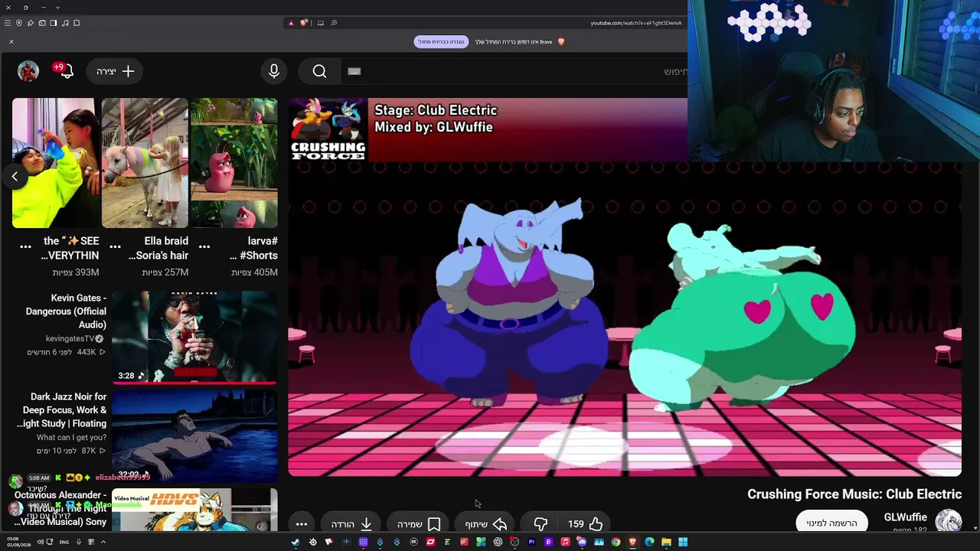This screenshot has height=551, width=980.
Task: Open more actions menu below the video
Action: pyautogui.click(x=302, y=523)
